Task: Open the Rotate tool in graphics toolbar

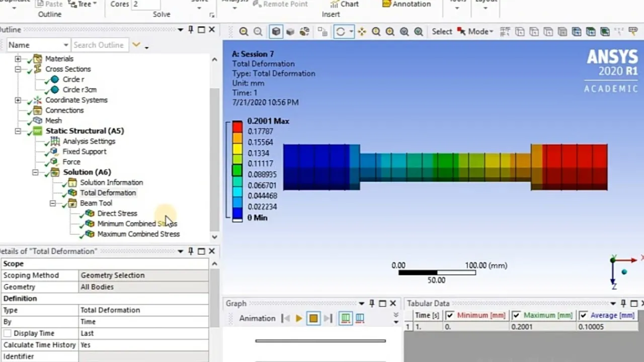Action: (340, 32)
